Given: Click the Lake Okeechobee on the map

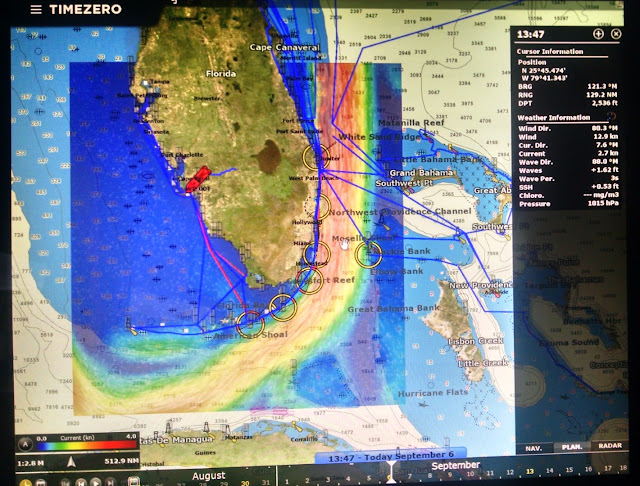Looking at the screenshot, I should click(x=269, y=157).
